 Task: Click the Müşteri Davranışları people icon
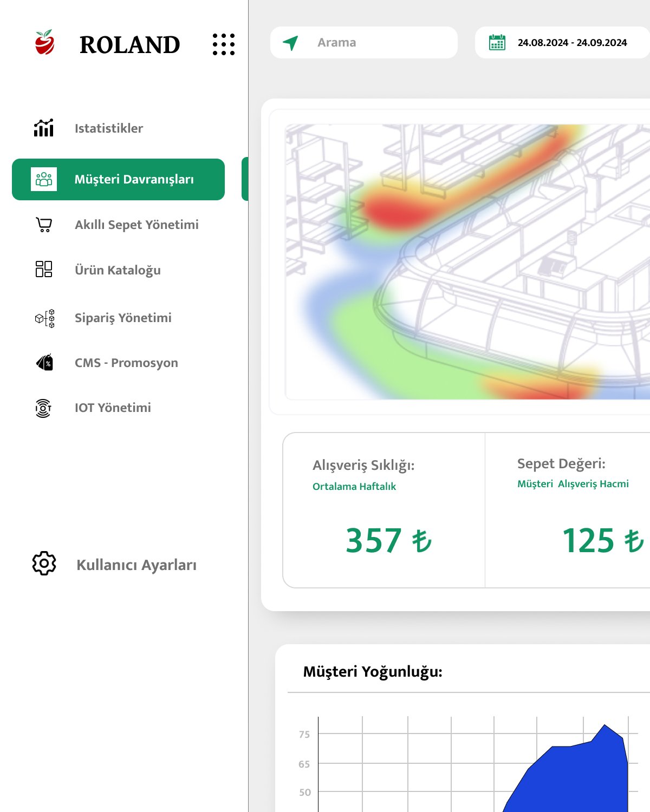(44, 179)
